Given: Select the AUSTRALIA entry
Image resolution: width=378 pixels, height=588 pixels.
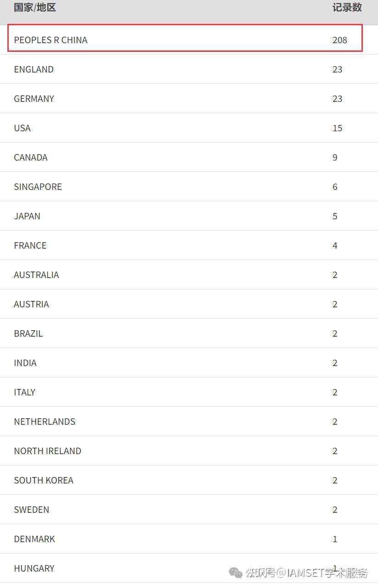Looking at the screenshot, I should [x=36, y=275].
